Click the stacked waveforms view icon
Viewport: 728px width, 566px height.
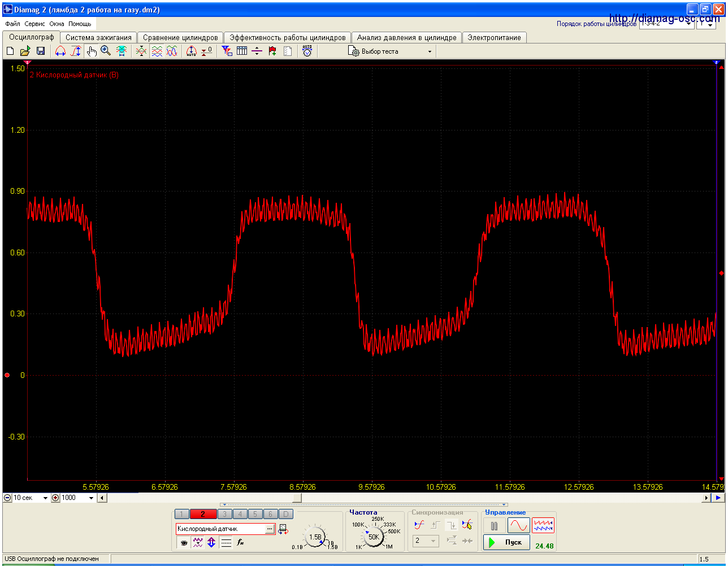coord(157,51)
